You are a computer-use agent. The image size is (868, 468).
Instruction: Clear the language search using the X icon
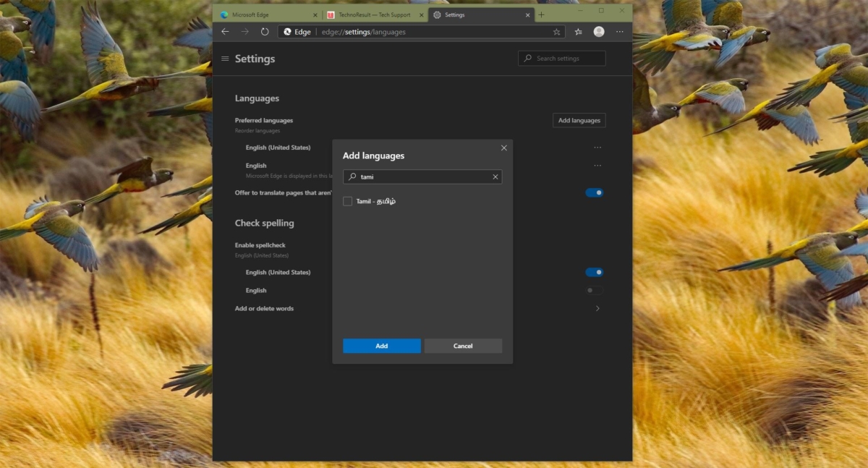(495, 176)
